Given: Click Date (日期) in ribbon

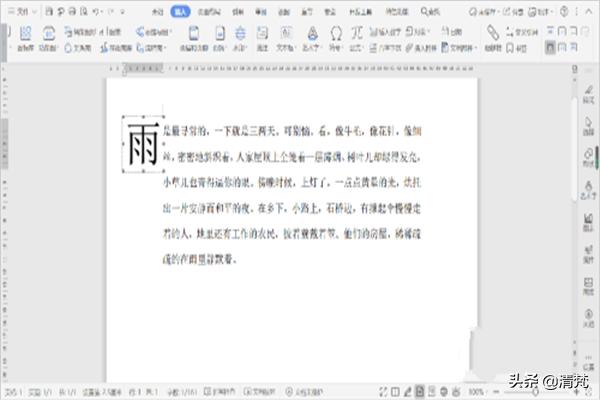Looking at the screenshot, I should [x=452, y=31].
